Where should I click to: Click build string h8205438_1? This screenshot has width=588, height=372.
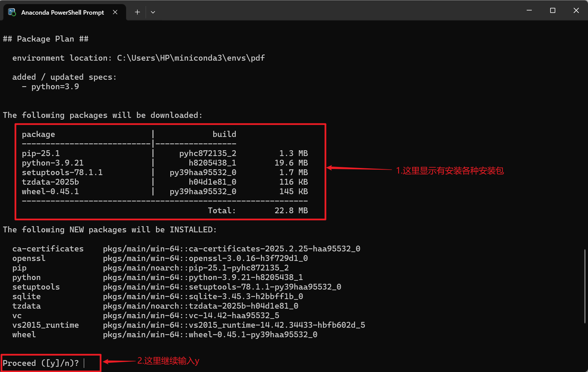click(213, 163)
